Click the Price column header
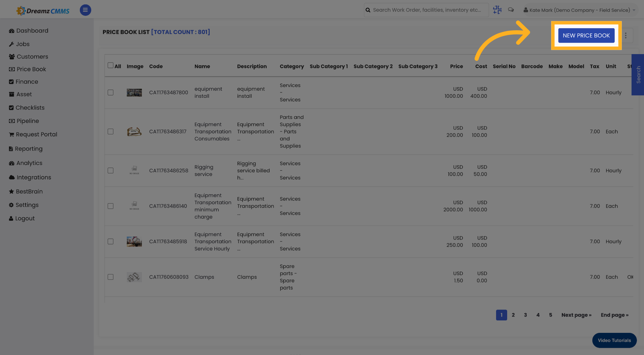The width and height of the screenshot is (644, 355). tap(456, 66)
